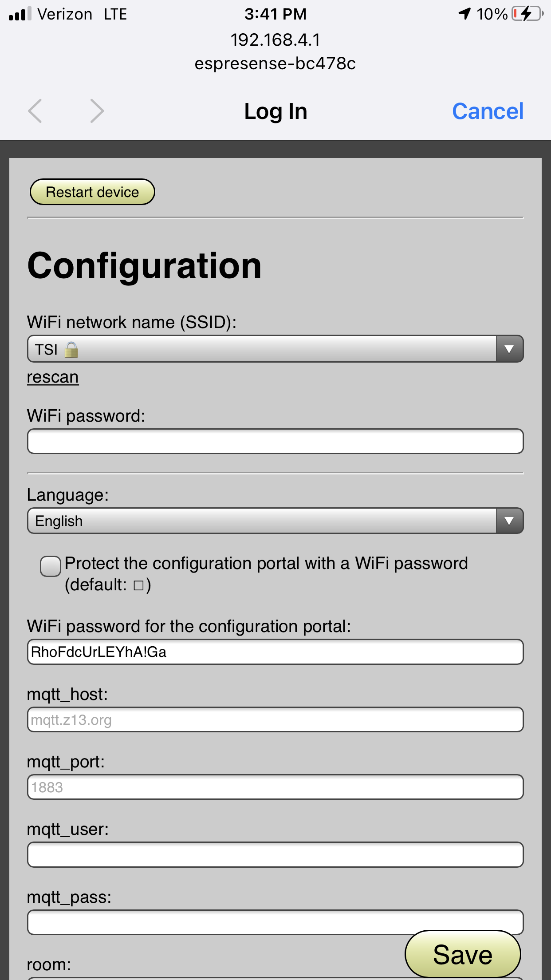Click the Restart device button
The image size is (551, 980).
coord(92,192)
